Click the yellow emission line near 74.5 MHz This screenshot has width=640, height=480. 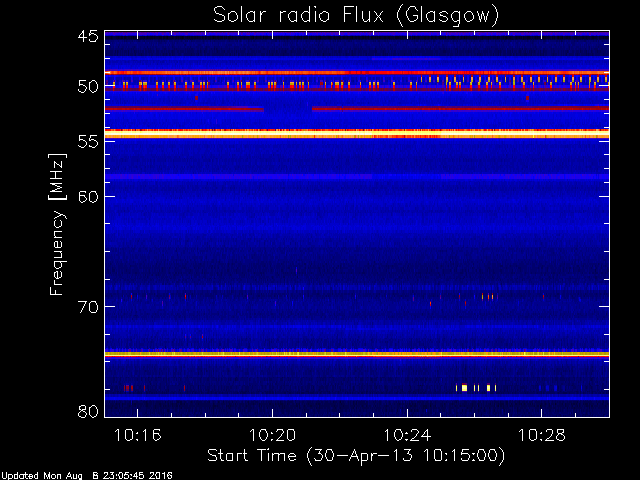357,354
